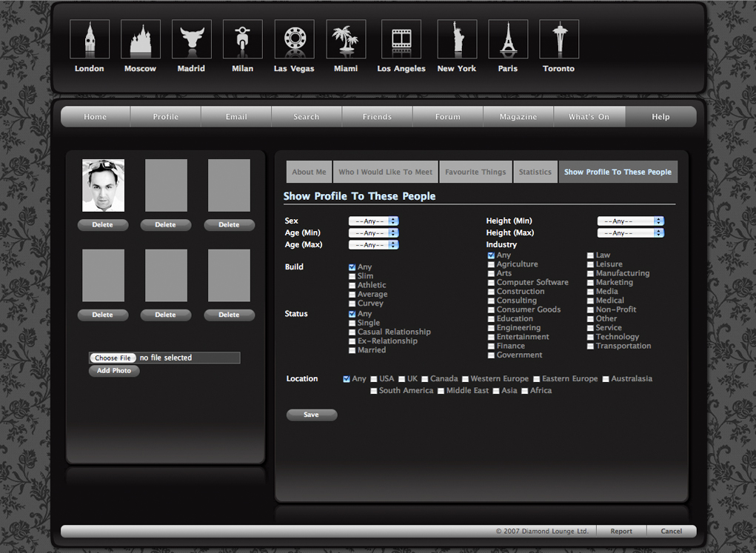Click the Las Vegas casino chip icon
Viewport: 756px width, 553px height.
pyautogui.click(x=294, y=39)
